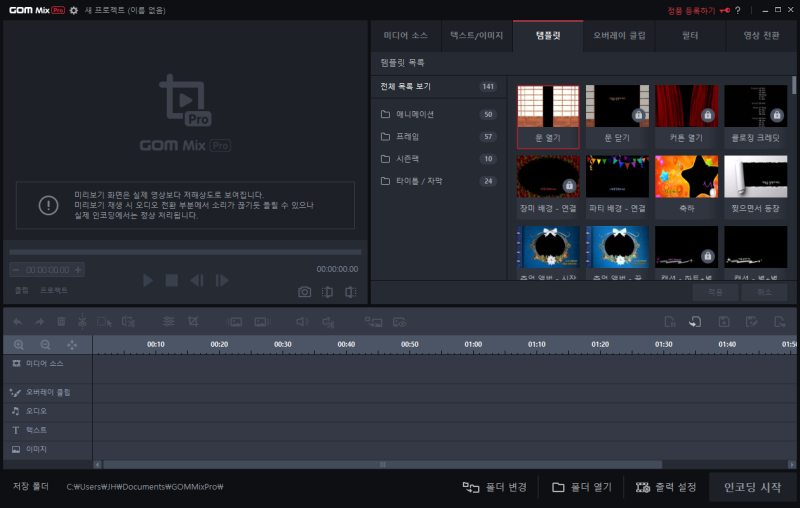Switch preview mode to 클립
Image resolution: width=800 pixels, height=508 pixels.
click(x=21, y=290)
